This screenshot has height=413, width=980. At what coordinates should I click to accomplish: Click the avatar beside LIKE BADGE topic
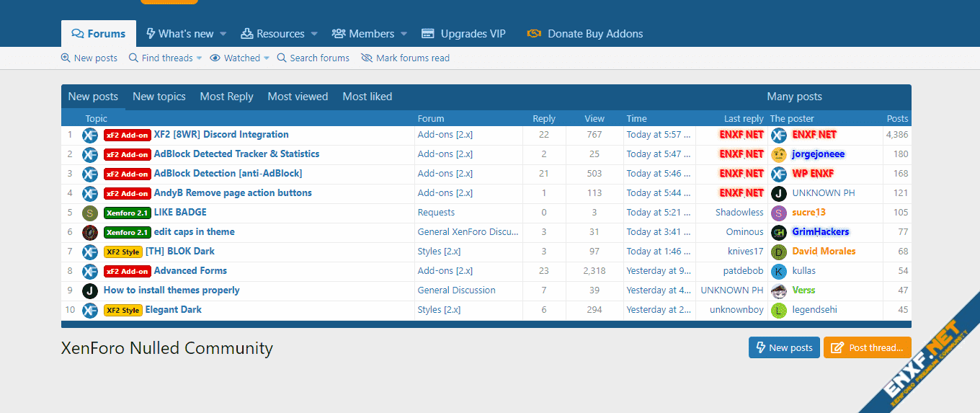[90, 213]
